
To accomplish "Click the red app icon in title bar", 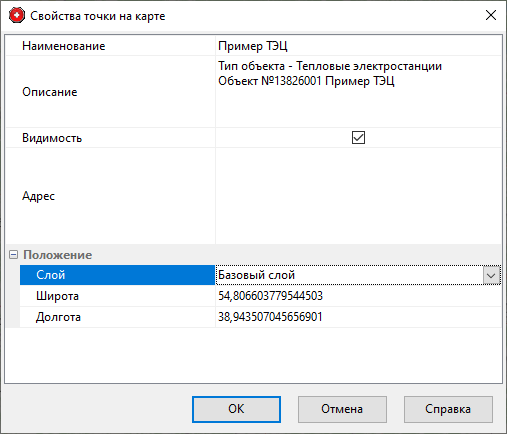I will tap(17, 16).
